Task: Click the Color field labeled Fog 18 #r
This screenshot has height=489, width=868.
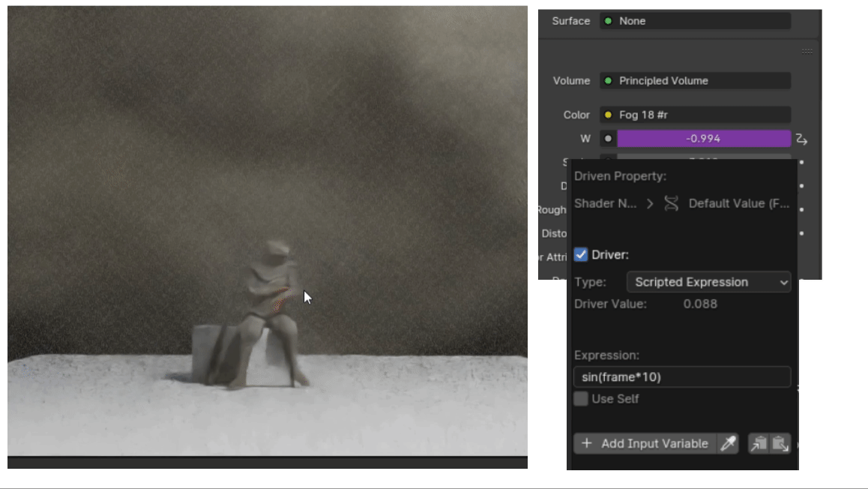Action: (693, 115)
